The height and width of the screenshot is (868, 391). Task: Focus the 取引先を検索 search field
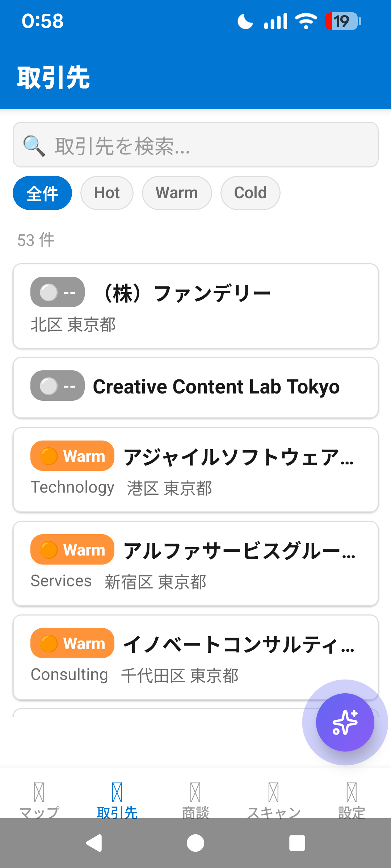210,145
